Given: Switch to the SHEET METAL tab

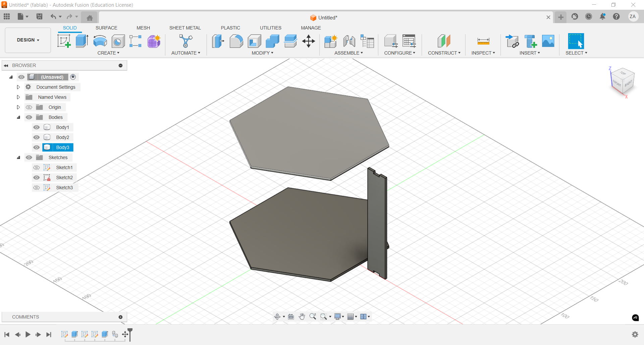Looking at the screenshot, I should tap(185, 28).
